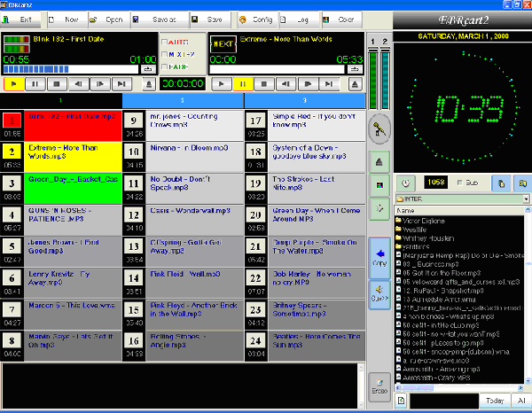Check the Sub checkbox

coord(460,183)
